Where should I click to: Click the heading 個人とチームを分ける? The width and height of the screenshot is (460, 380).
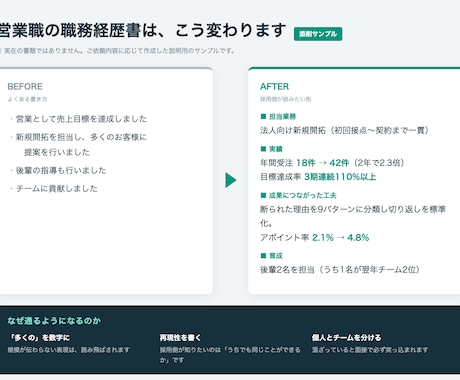[346, 338]
